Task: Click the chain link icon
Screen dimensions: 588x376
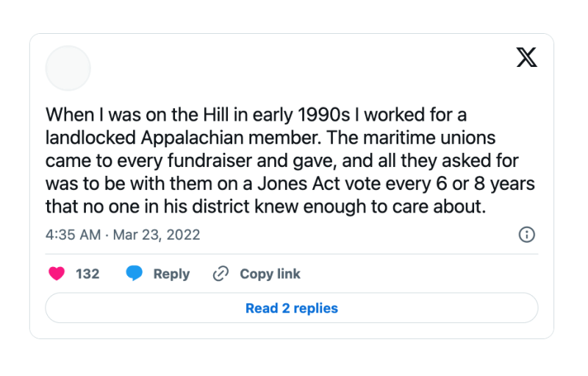Action: (x=221, y=274)
